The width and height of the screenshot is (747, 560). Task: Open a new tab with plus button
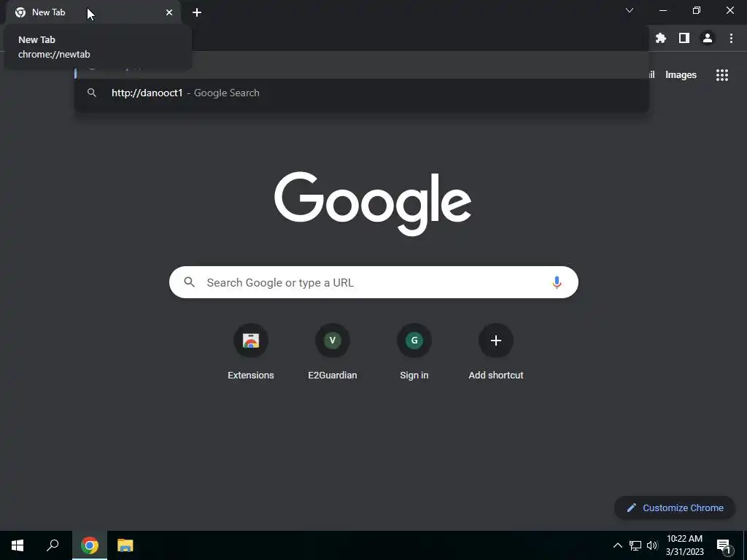197,12
